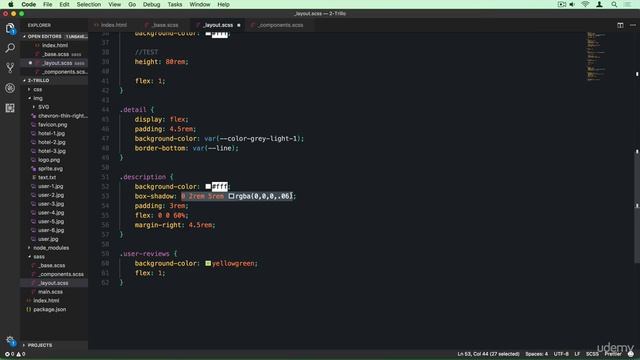This screenshot has width=640, height=360.
Task: Click Prettier in the status bar
Action: coord(613,354)
